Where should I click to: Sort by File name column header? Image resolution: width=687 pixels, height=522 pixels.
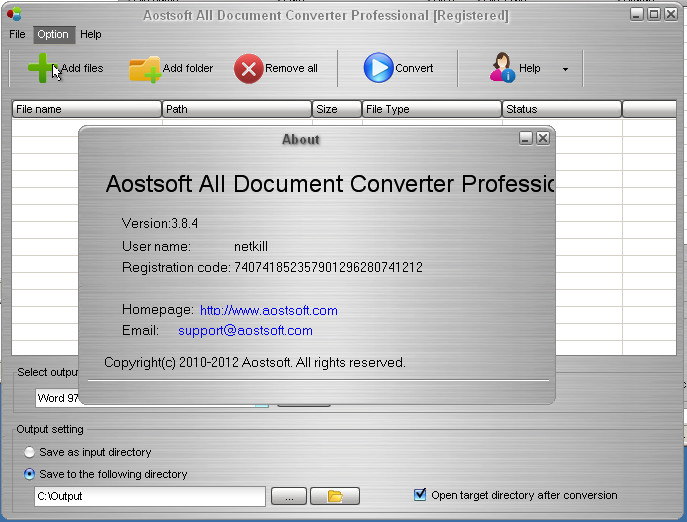(x=87, y=109)
